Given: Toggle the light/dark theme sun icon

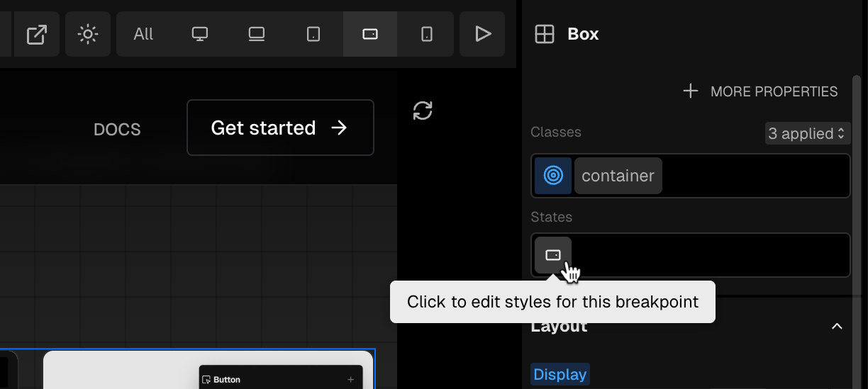Looking at the screenshot, I should click(x=88, y=34).
